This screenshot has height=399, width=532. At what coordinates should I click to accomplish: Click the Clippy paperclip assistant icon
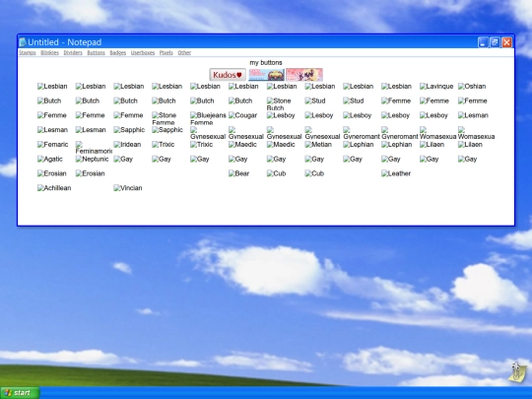pyautogui.click(x=517, y=372)
